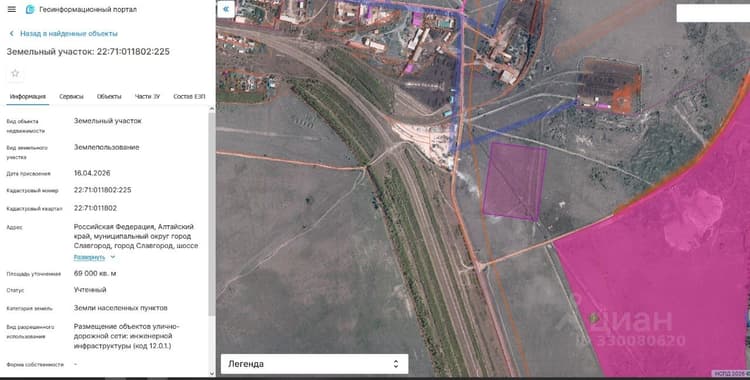Screen dimensions: 750x380
Task: Open the Легенда dropdown
Action: click(x=314, y=364)
